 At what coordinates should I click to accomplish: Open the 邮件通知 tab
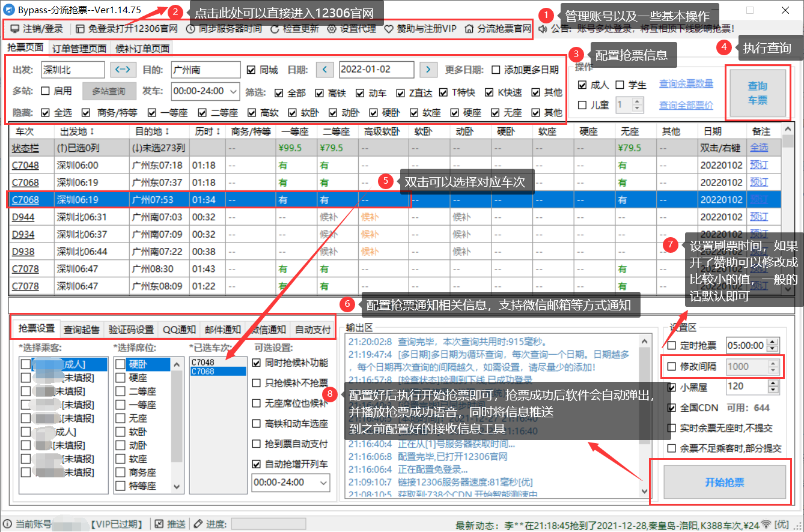coord(222,329)
